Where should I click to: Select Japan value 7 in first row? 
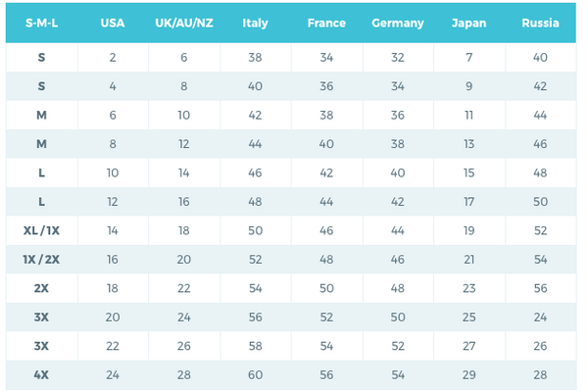tap(468, 58)
